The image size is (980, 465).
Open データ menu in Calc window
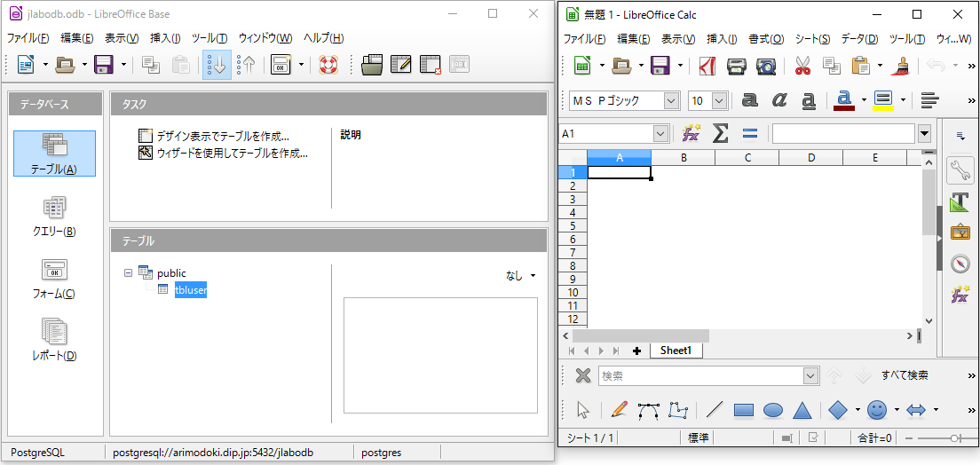click(x=860, y=39)
